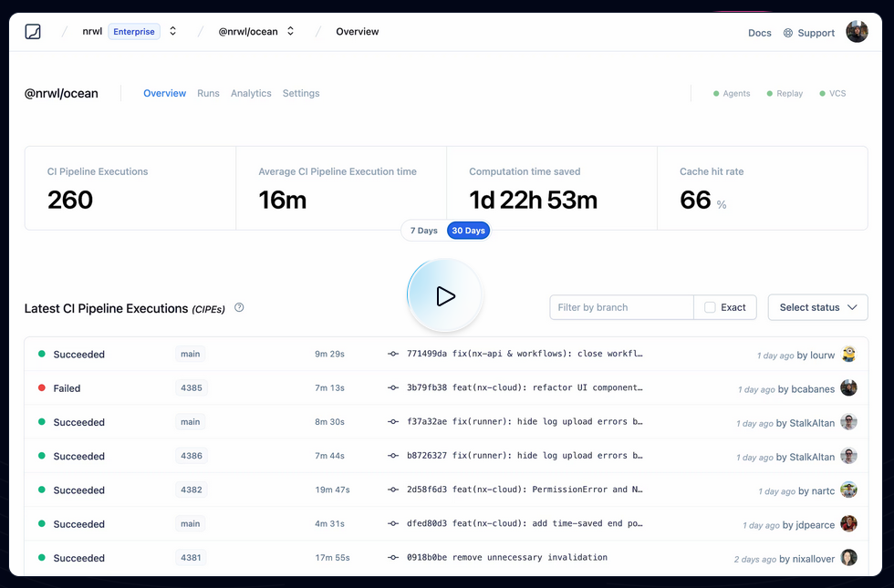Click red Failed status dot for 3b79fb38
The width and height of the screenshot is (894, 588).
point(42,388)
